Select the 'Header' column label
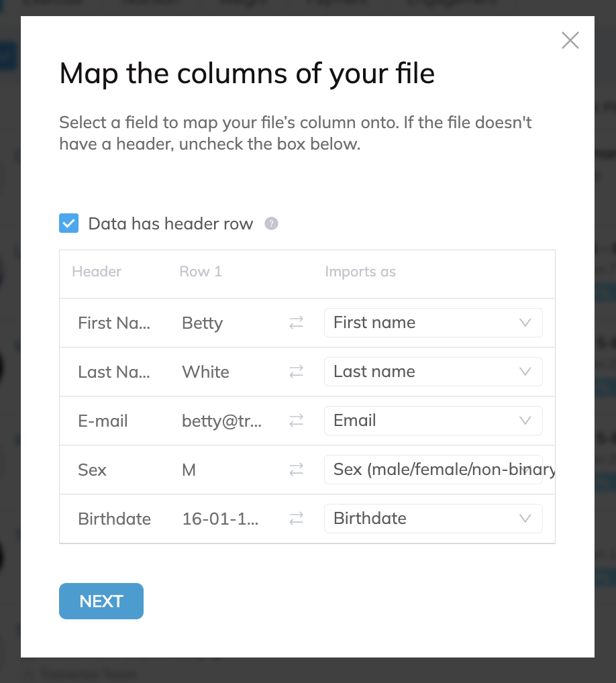The width and height of the screenshot is (616, 683). [x=97, y=272]
